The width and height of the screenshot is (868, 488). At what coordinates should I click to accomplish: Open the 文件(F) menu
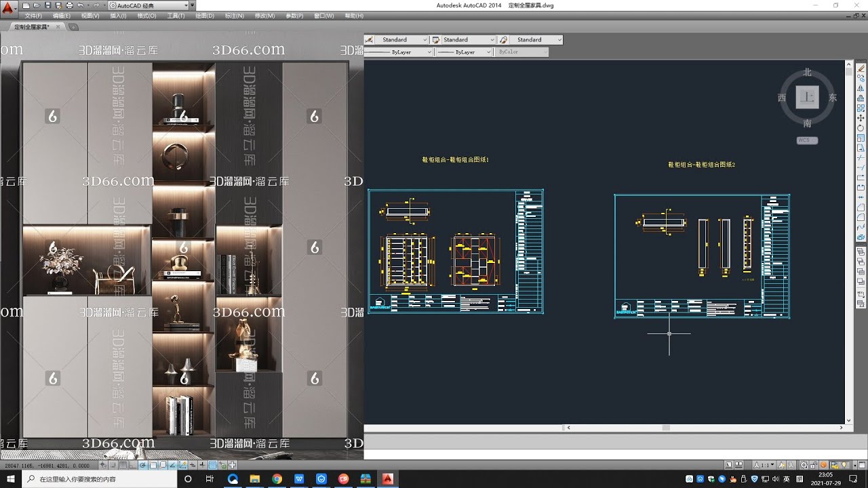coord(33,16)
